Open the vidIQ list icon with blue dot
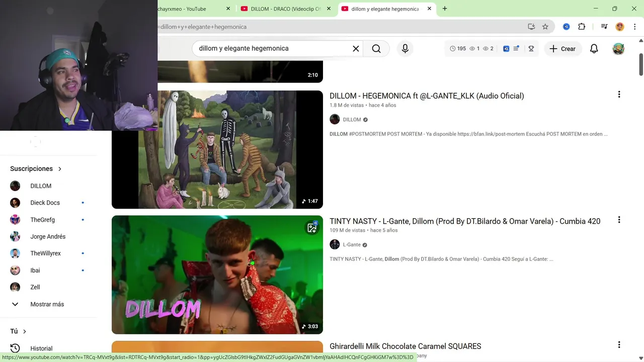Image resolution: width=644 pixels, height=362 pixels. [x=516, y=48]
